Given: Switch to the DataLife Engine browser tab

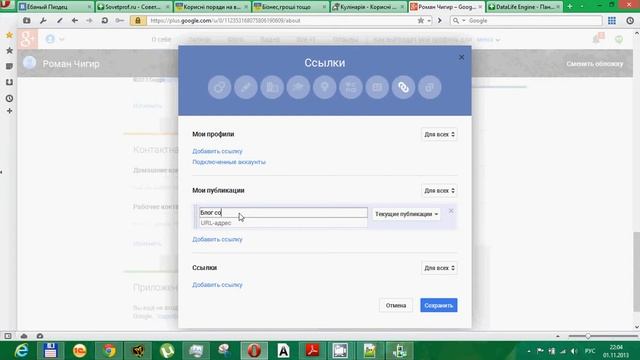Looking at the screenshot, I should tap(524, 7).
